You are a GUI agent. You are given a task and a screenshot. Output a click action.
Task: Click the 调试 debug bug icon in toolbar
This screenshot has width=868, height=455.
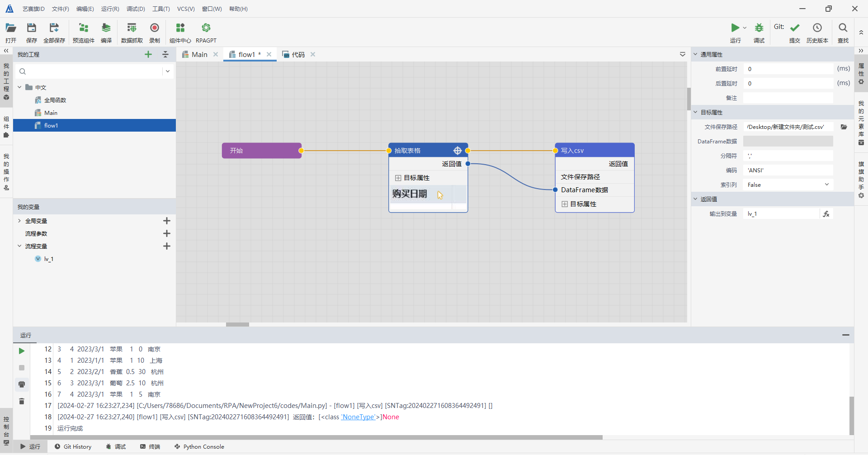tap(759, 28)
